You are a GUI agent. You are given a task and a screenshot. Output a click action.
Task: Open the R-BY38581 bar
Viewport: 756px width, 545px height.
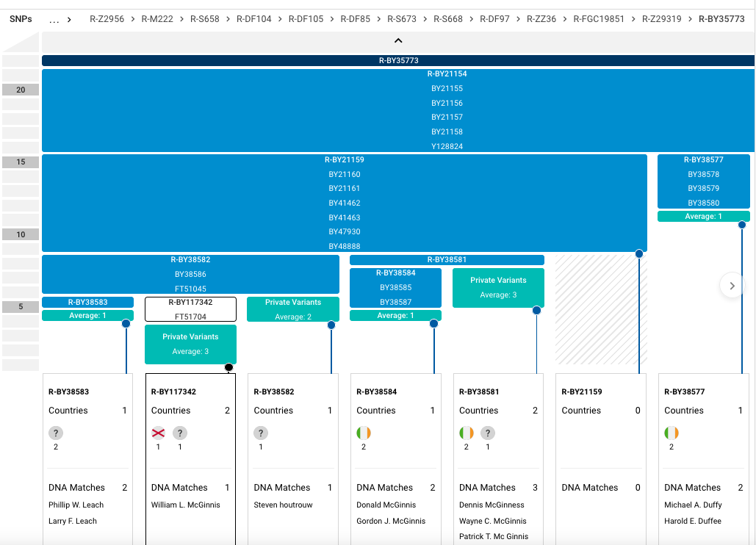click(x=447, y=260)
